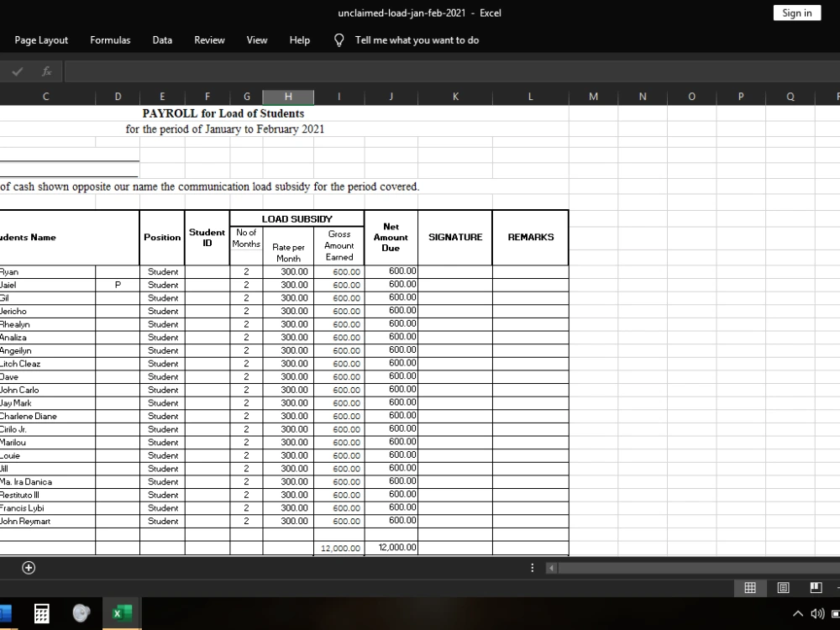Show hidden icons in the system tray
Screen dimensions: 840x630
pos(797,613)
